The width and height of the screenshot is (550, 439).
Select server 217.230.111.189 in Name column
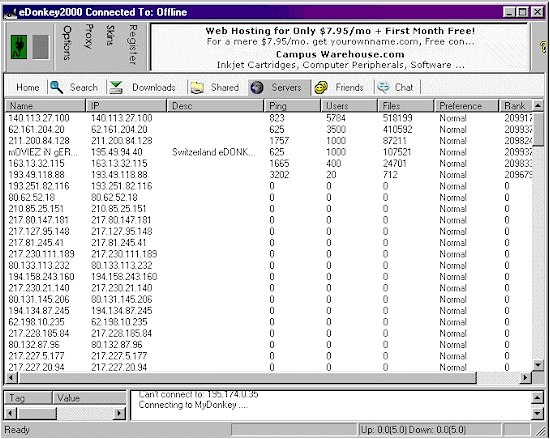click(x=41, y=254)
